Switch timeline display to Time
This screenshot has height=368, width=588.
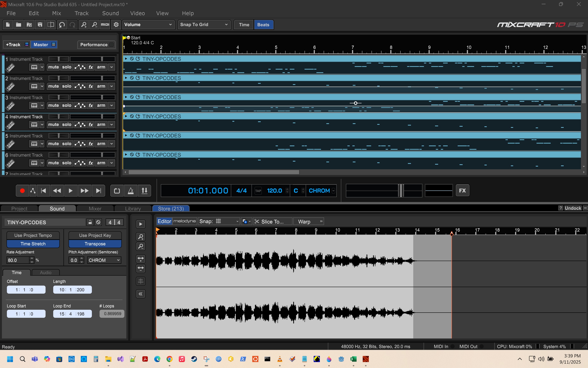coord(244,25)
